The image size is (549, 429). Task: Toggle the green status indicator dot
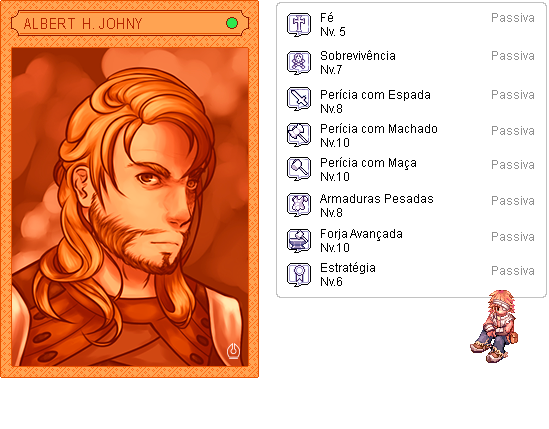(232, 23)
